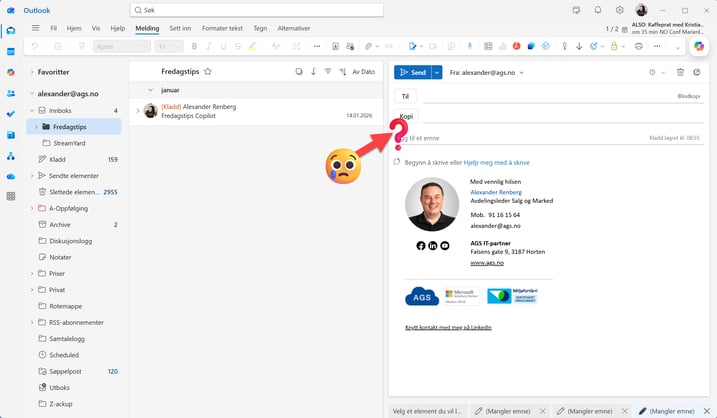Collapse the januar date group
717x418 pixels.
[x=150, y=90]
